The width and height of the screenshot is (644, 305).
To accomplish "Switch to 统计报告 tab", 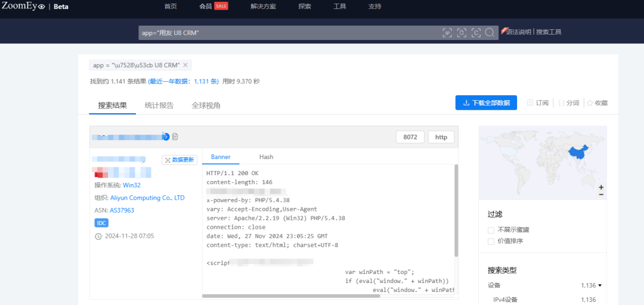I will pyautogui.click(x=159, y=105).
